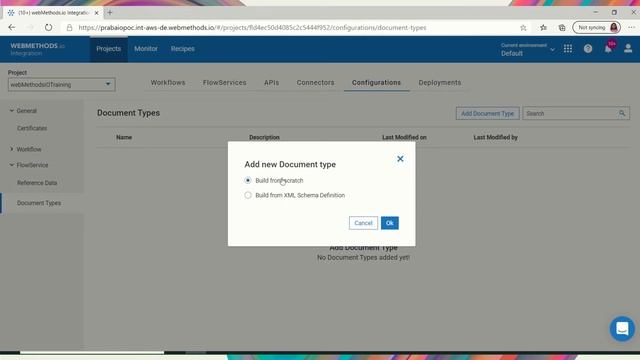Close the webMethods.io browser tab
Viewport: 640px width, 360px height.
[x=96, y=13]
